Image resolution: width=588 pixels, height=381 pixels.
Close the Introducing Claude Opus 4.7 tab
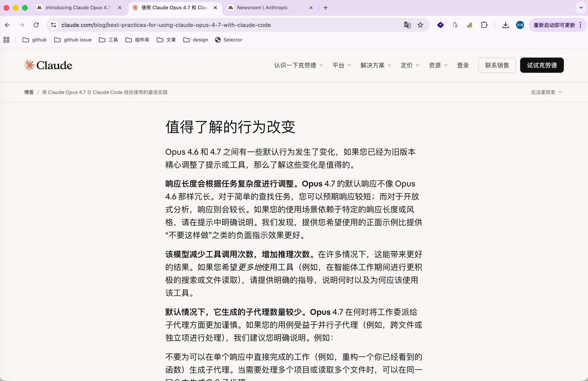tap(120, 8)
